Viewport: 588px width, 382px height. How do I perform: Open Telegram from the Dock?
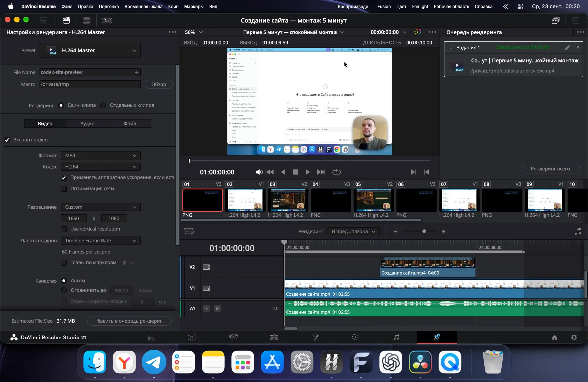tap(154, 362)
